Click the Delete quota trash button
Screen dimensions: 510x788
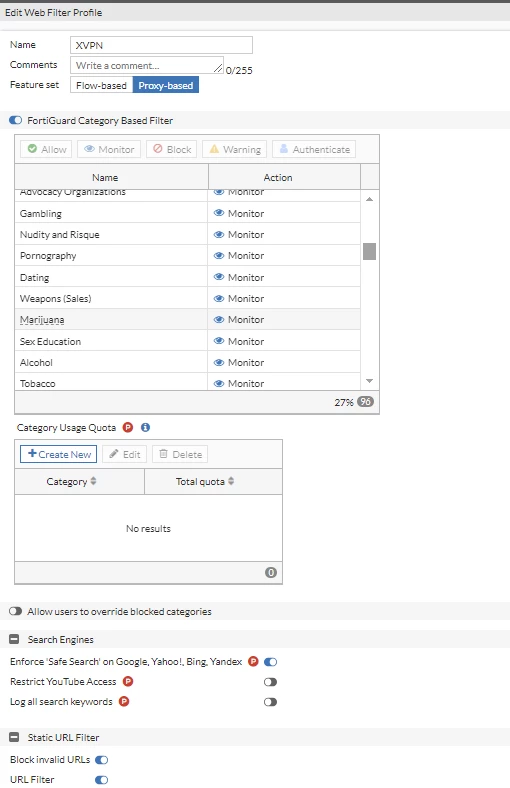pyautogui.click(x=180, y=454)
